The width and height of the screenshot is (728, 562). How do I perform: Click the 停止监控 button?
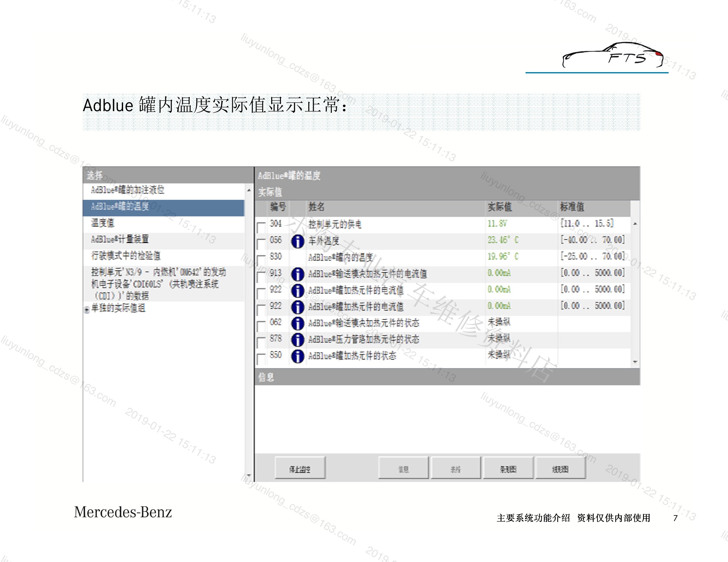click(300, 468)
